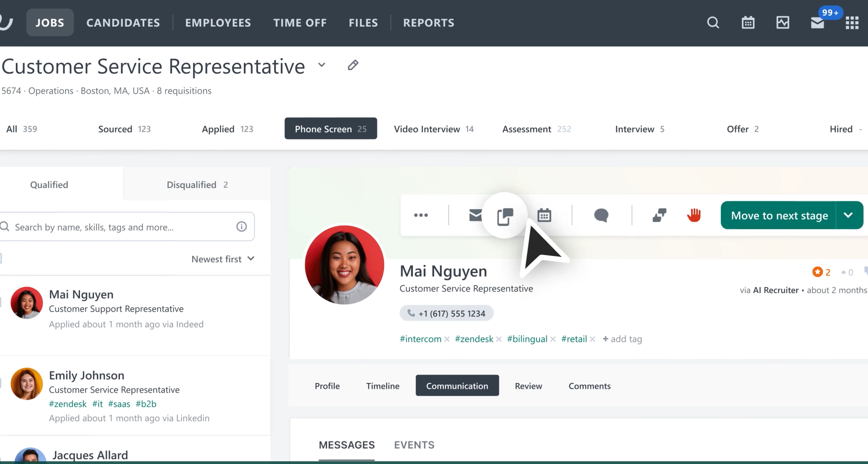Click the add tag link

coord(622,339)
